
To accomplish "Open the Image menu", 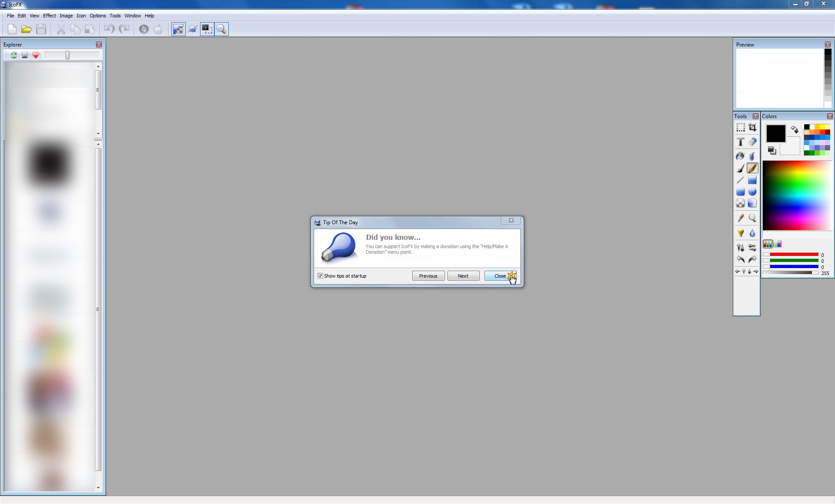I will point(66,16).
